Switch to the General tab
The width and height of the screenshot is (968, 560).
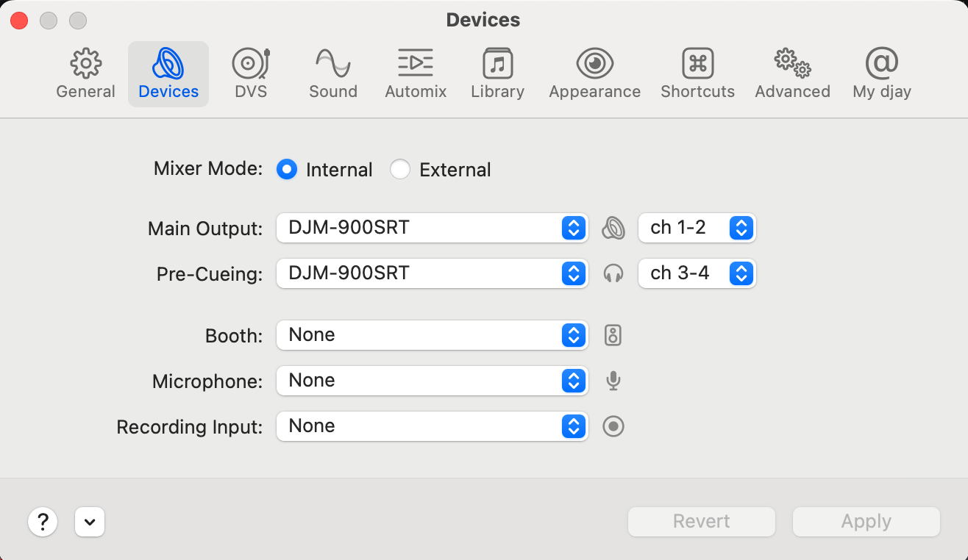click(x=86, y=73)
